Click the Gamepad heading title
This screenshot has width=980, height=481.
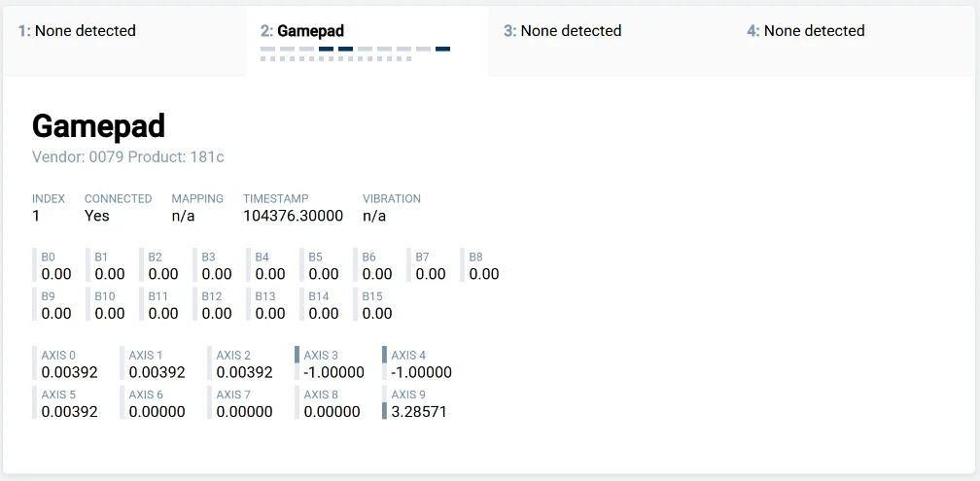pyautogui.click(x=99, y=126)
